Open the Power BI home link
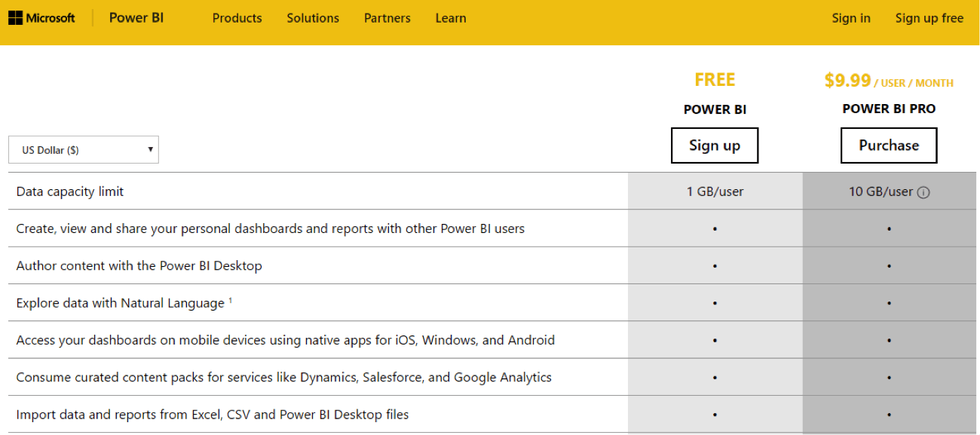The width and height of the screenshot is (980, 435). [136, 18]
